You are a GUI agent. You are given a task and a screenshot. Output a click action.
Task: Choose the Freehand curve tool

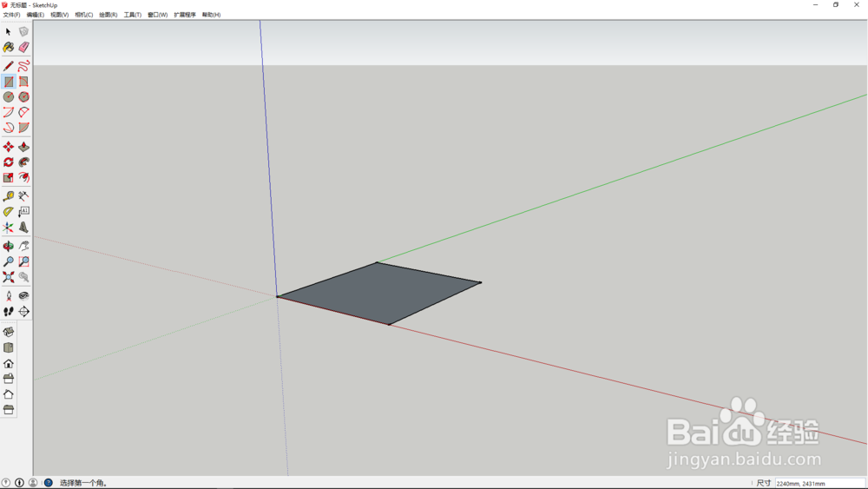(23, 67)
